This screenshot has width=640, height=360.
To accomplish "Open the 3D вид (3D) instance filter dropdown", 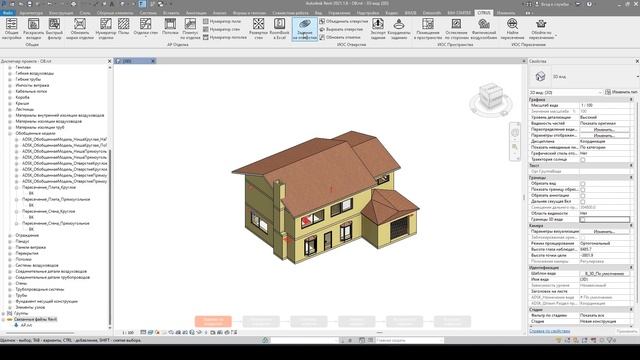I will [x=566, y=93].
